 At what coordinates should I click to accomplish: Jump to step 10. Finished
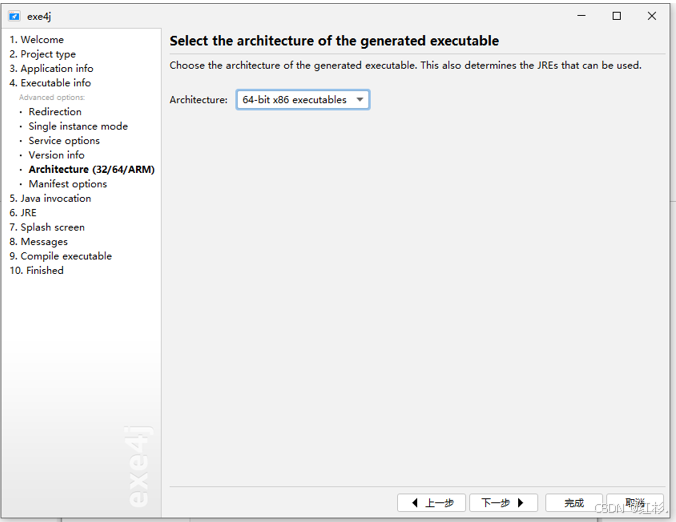pyautogui.click(x=36, y=271)
